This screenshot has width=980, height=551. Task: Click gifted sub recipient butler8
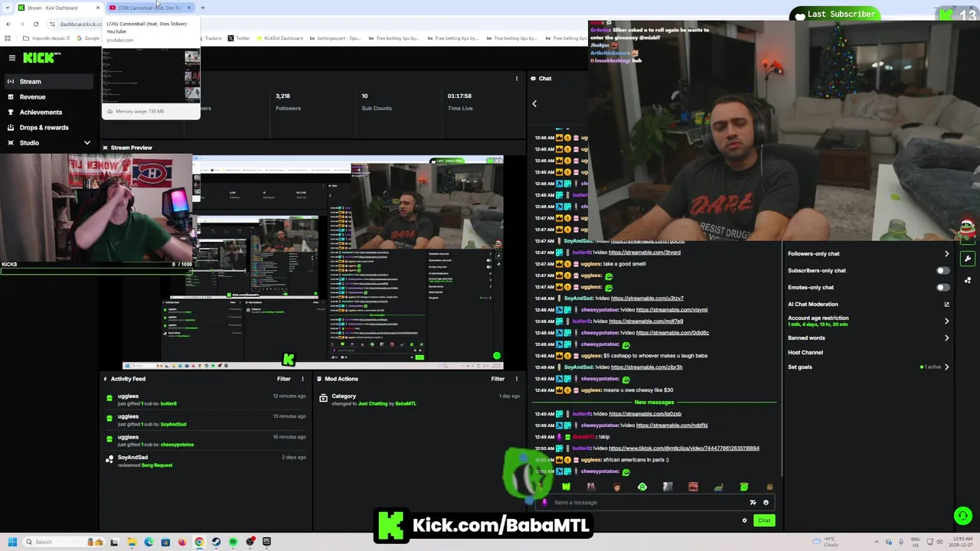[168, 403]
